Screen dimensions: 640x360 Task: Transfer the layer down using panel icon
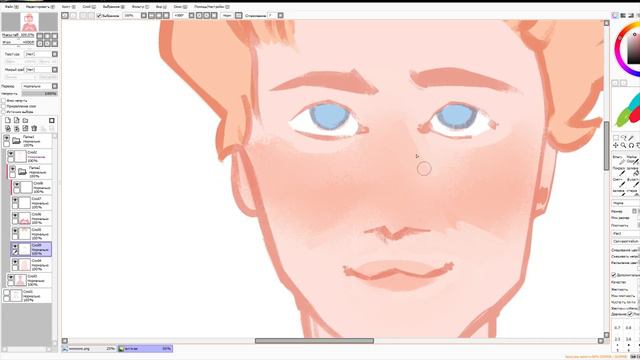[8, 129]
